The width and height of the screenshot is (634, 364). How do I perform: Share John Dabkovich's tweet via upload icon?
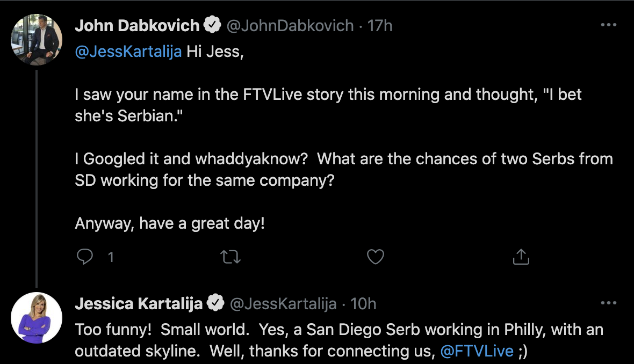pyautogui.click(x=521, y=257)
